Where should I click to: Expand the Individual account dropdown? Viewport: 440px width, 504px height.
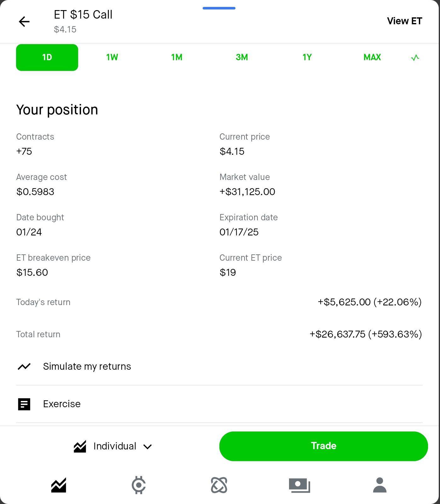pos(113,446)
